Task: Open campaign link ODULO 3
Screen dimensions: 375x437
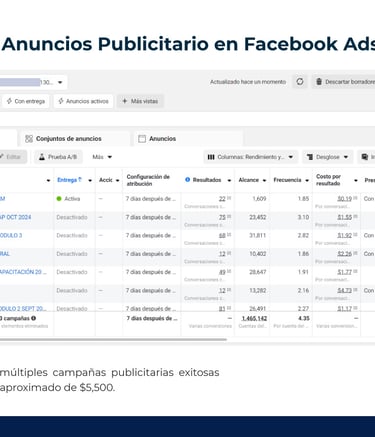Action: click(x=11, y=235)
